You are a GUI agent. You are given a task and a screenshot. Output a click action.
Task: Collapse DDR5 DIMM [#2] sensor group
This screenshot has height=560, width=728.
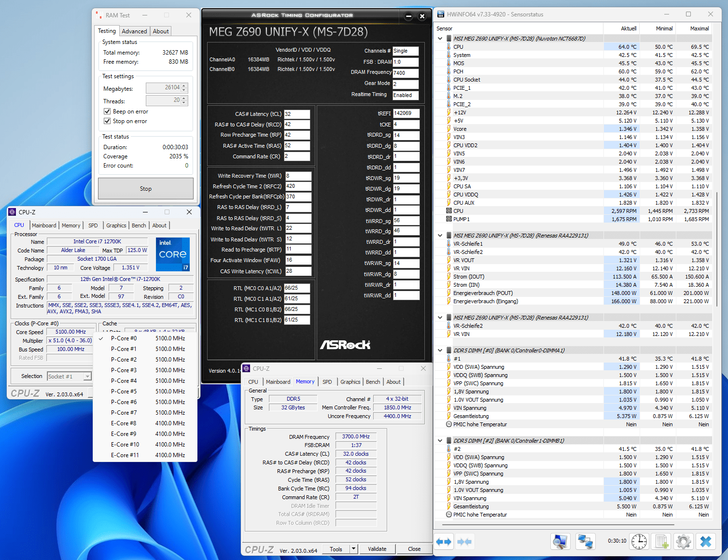[x=440, y=441]
